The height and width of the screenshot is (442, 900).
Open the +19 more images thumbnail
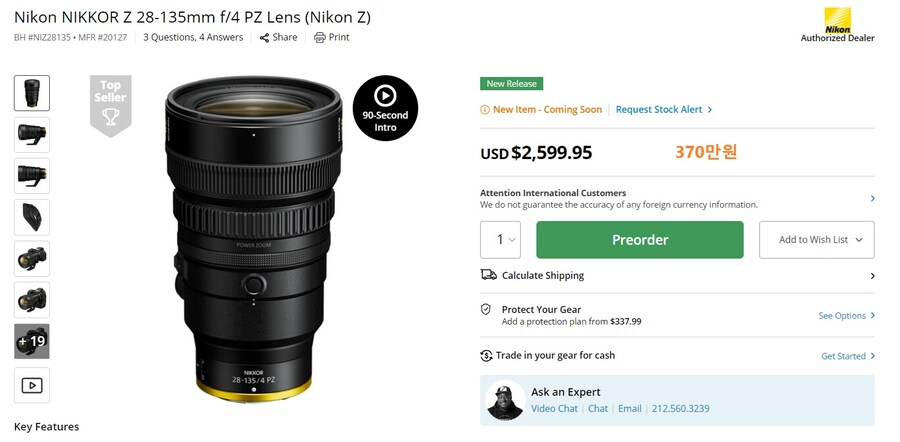click(31, 341)
